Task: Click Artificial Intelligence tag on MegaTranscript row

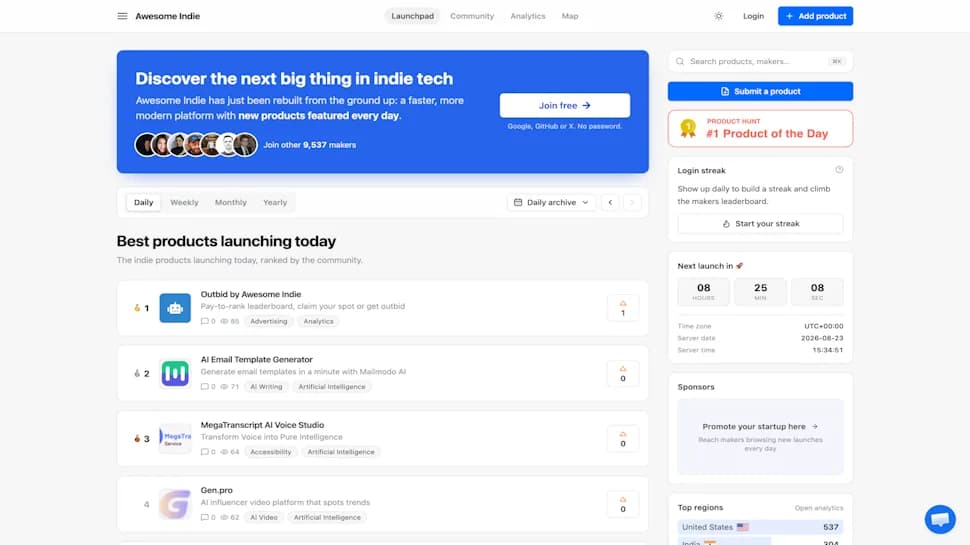Action: 341,452
